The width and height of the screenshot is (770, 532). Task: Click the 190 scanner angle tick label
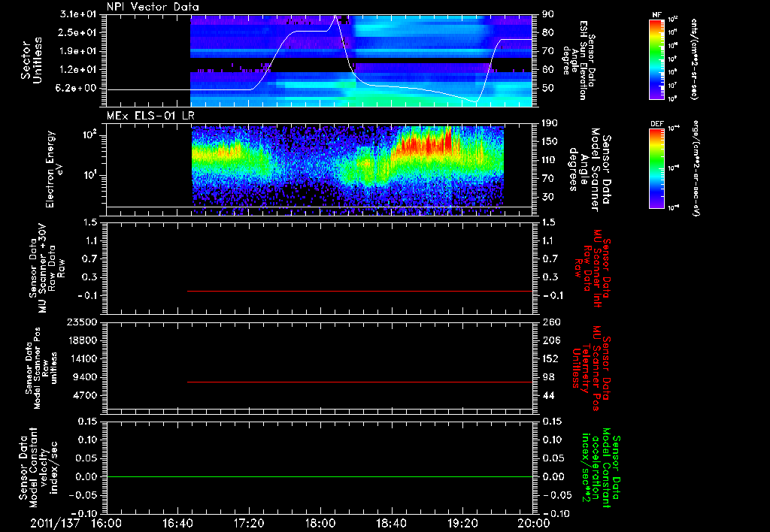550,123
